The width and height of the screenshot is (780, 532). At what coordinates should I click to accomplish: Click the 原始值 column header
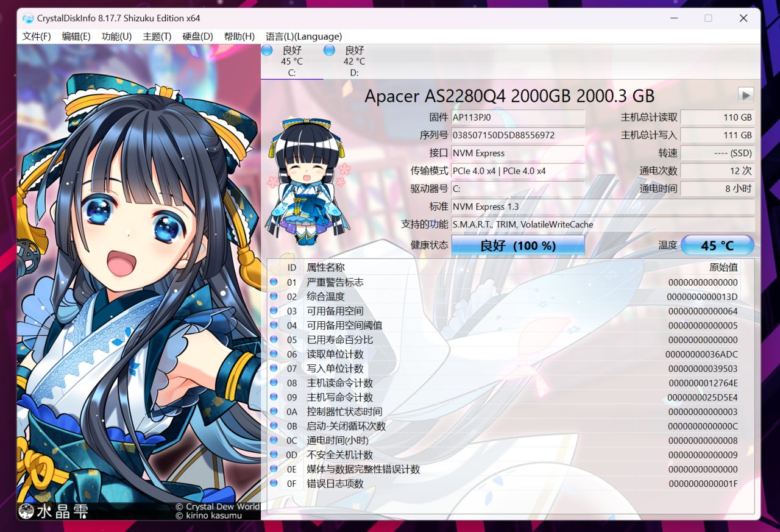(x=723, y=267)
